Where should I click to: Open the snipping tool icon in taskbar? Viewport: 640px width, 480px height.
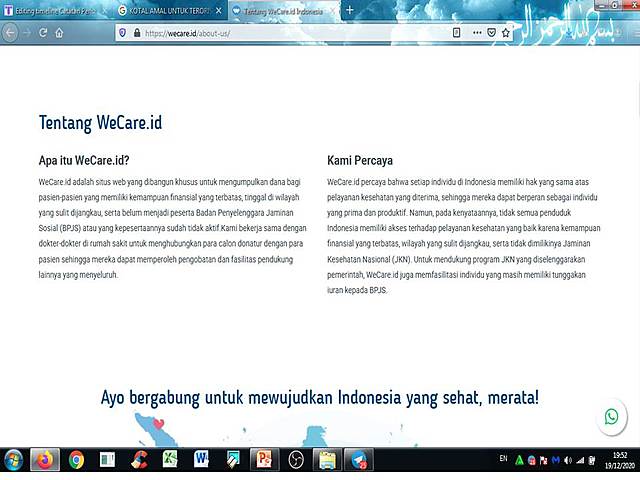coord(233,460)
